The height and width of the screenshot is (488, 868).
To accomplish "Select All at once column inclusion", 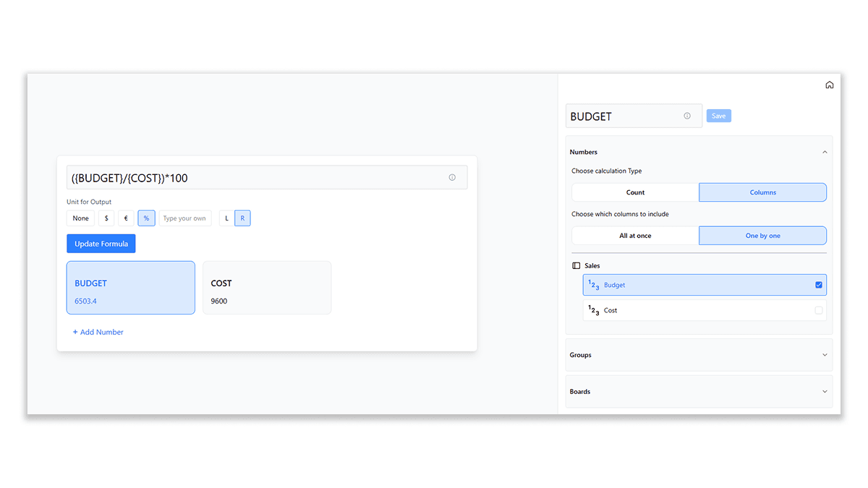I will (634, 235).
